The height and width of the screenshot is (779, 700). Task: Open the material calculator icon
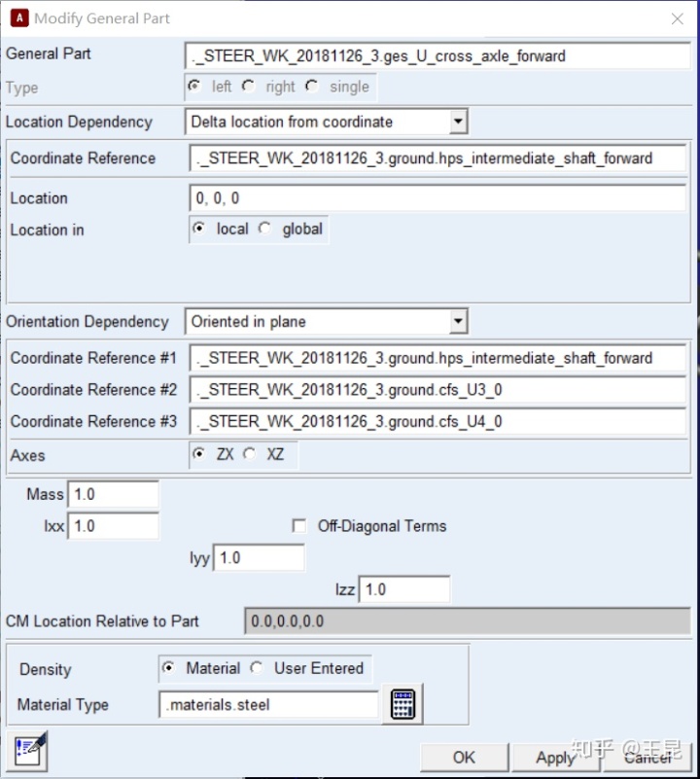[x=402, y=705]
